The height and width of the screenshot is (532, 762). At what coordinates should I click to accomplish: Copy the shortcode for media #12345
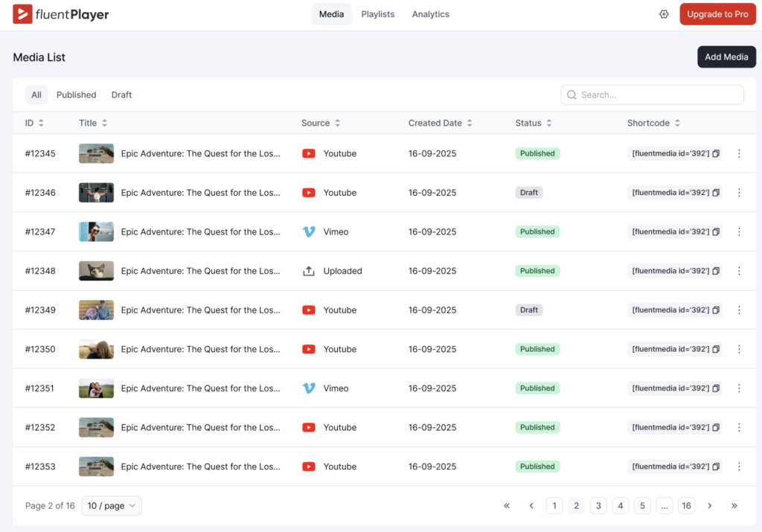[x=716, y=153]
